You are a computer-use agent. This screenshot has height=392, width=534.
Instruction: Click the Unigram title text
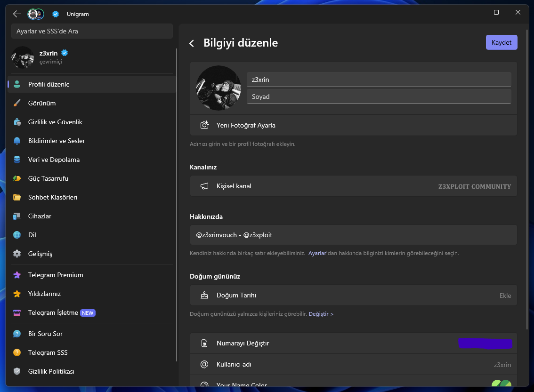click(x=78, y=14)
